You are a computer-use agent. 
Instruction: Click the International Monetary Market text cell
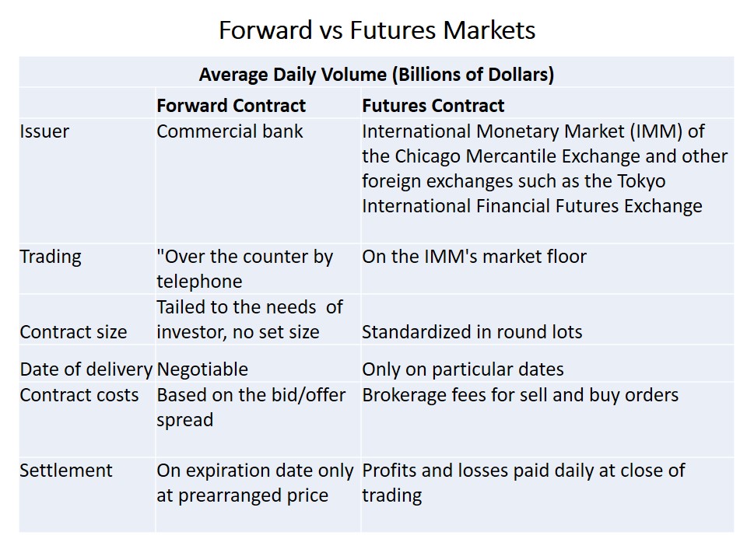pos(544,169)
